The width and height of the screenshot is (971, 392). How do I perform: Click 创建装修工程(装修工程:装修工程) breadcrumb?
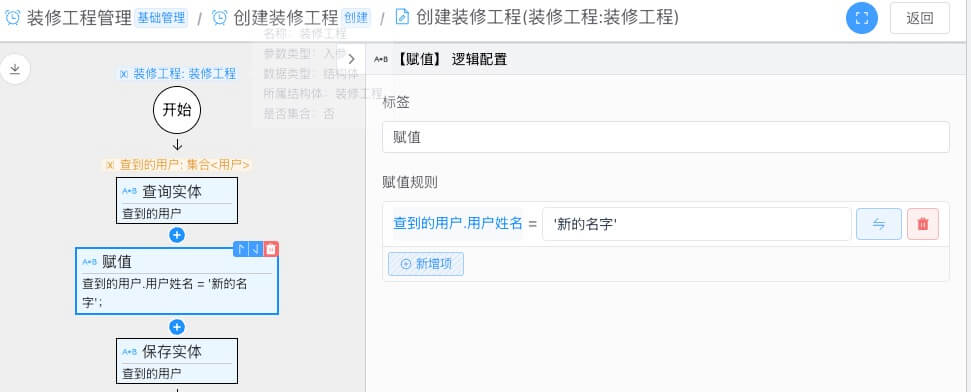(547, 17)
